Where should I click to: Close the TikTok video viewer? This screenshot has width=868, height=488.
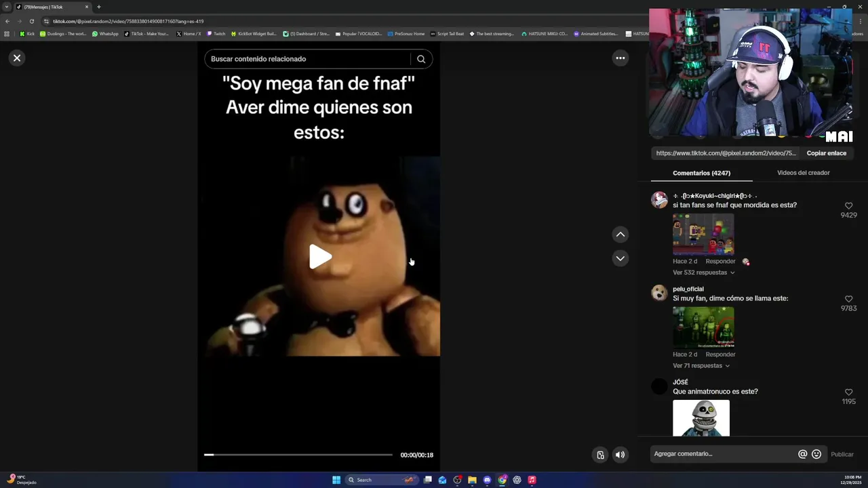pos(17,58)
